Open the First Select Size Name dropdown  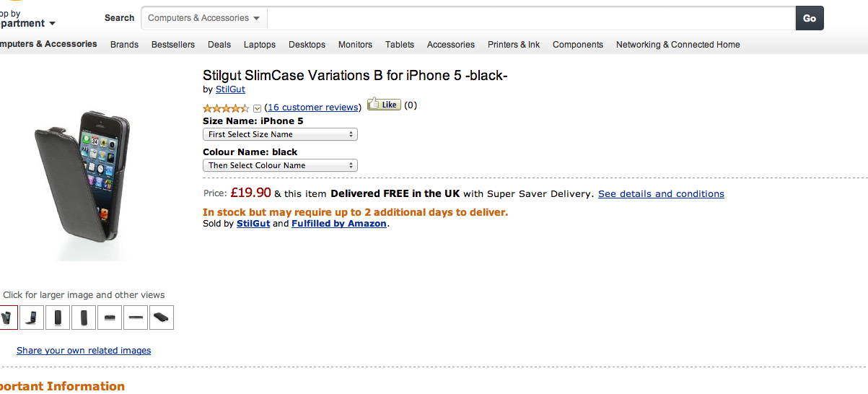coord(281,134)
